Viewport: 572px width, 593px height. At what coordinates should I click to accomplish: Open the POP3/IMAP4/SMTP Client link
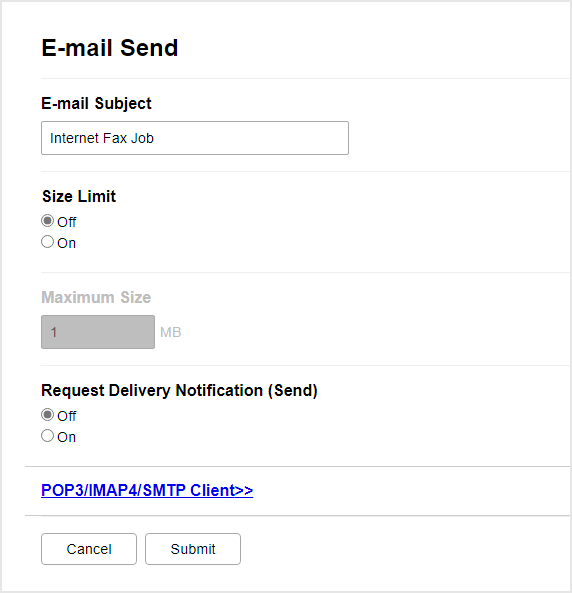click(x=147, y=490)
